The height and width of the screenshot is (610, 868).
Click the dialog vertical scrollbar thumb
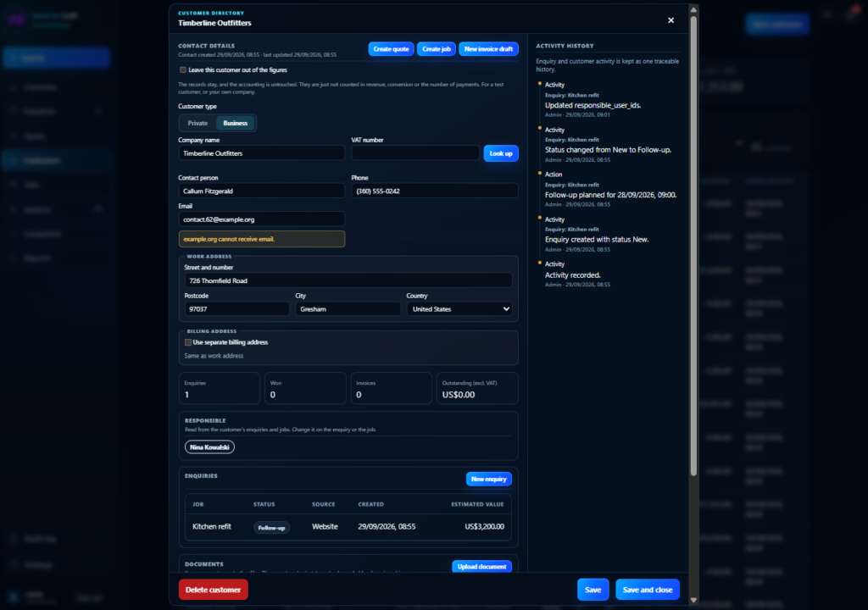tap(693, 245)
